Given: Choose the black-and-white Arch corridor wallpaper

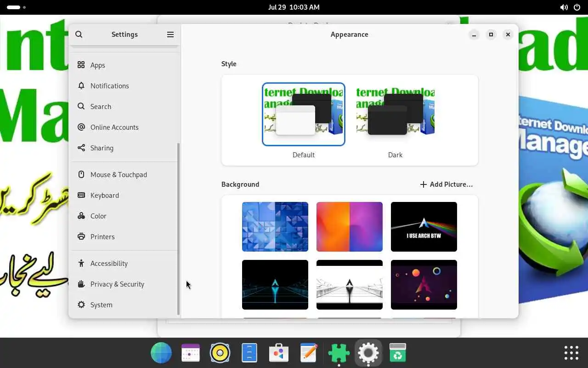Looking at the screenshot, I should tap(350, 285).
